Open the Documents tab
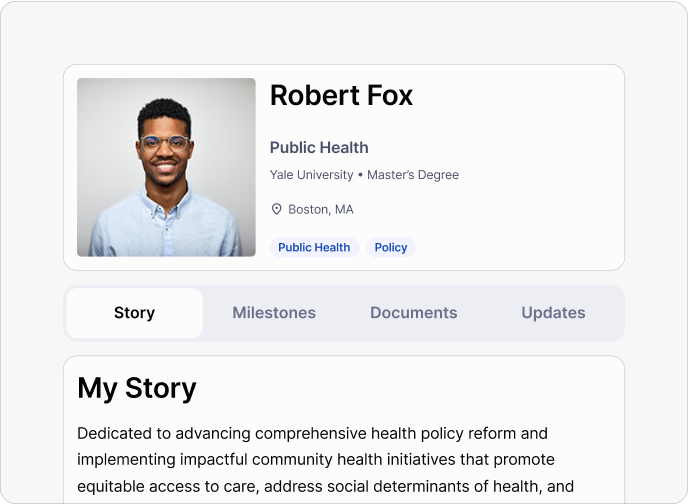This screenshot has width=688, height=504. [x=413, y=313]
